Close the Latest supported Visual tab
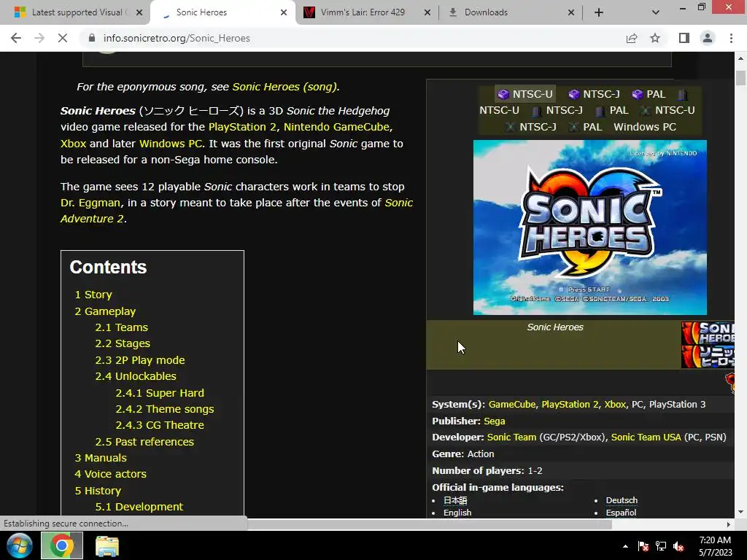 tap(139, 12)
